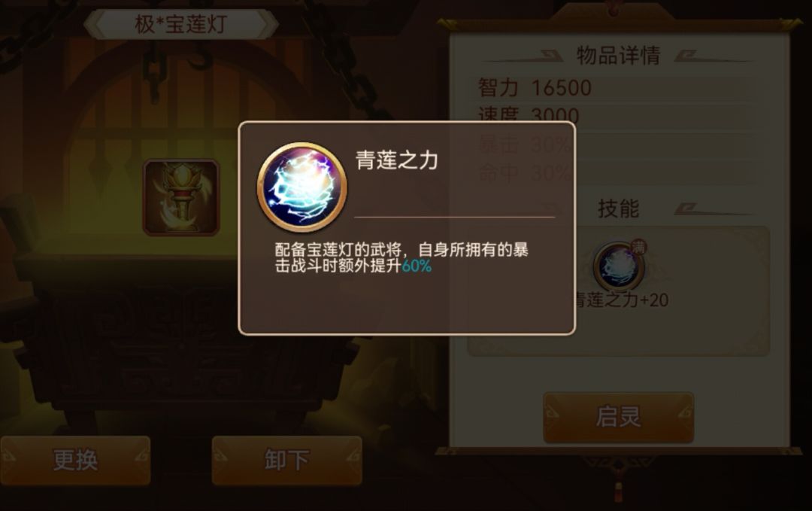Tap the 宝莲灯 lamp item icon
812x511 pixels.
click(181, 197)
